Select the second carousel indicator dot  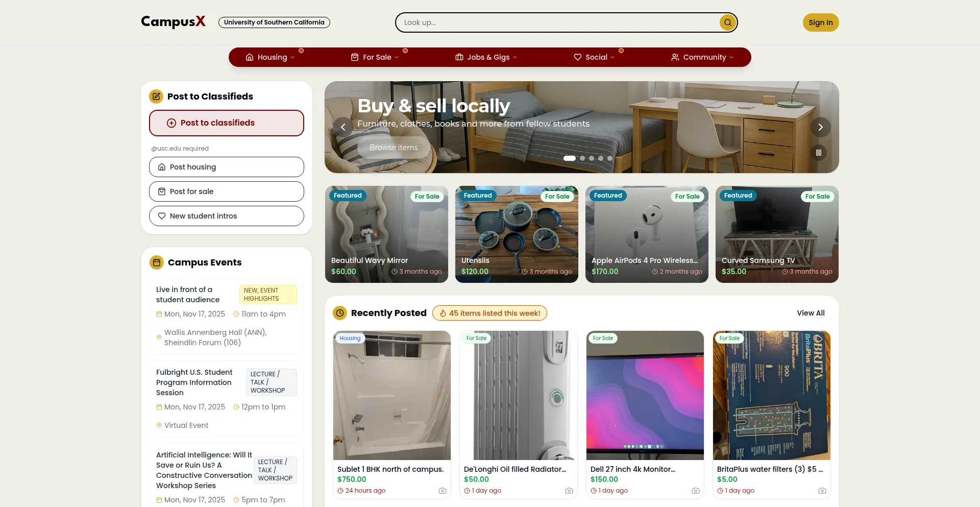click(x=582, y=158)
